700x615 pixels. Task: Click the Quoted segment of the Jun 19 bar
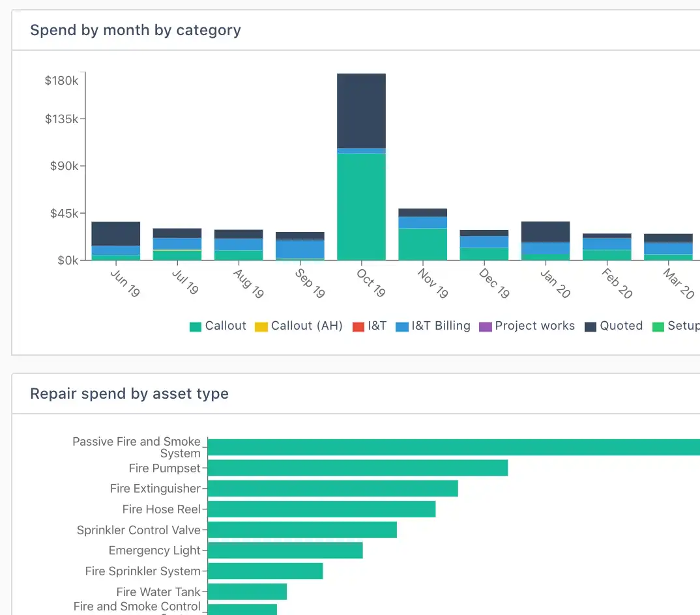point(115,234)
